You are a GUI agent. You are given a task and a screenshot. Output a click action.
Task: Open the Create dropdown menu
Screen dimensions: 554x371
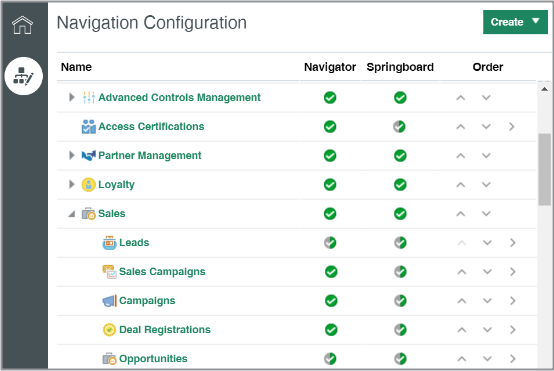tap(515, 22)
